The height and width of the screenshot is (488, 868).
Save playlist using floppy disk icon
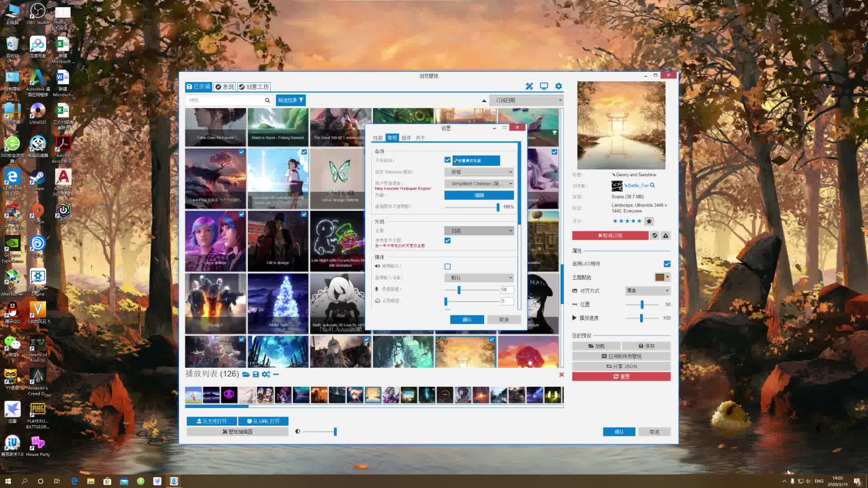(x=256, y=374)
